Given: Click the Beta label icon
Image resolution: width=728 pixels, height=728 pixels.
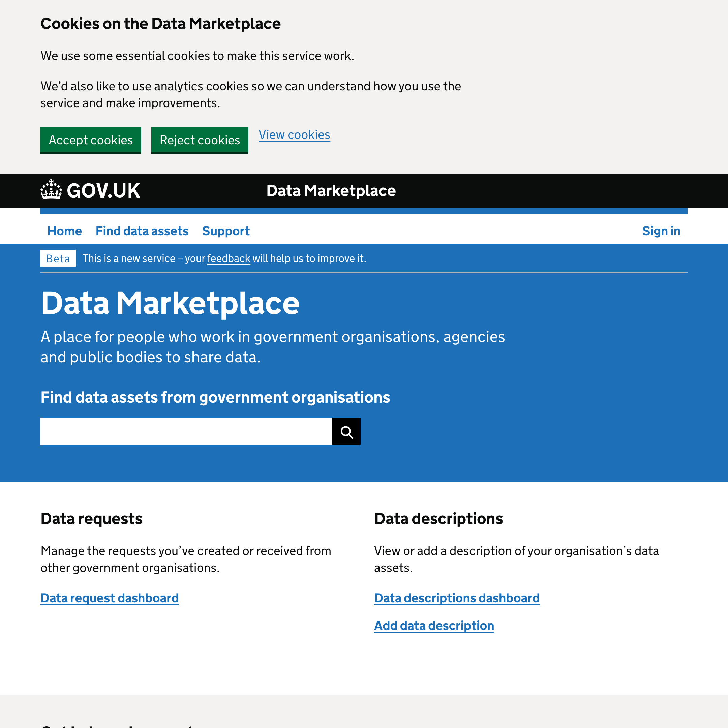Looking at the screenshot, I should tap(58, 258).
